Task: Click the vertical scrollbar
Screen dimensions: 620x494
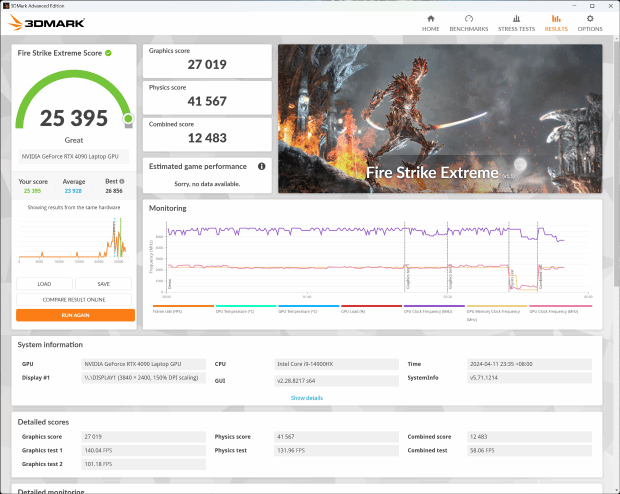Action: (x=617, y=162)
